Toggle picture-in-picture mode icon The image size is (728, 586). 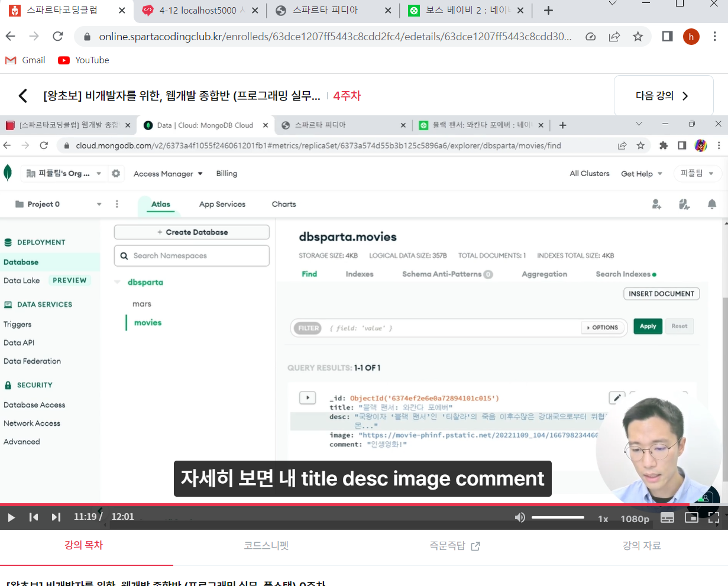pos(691,517)
